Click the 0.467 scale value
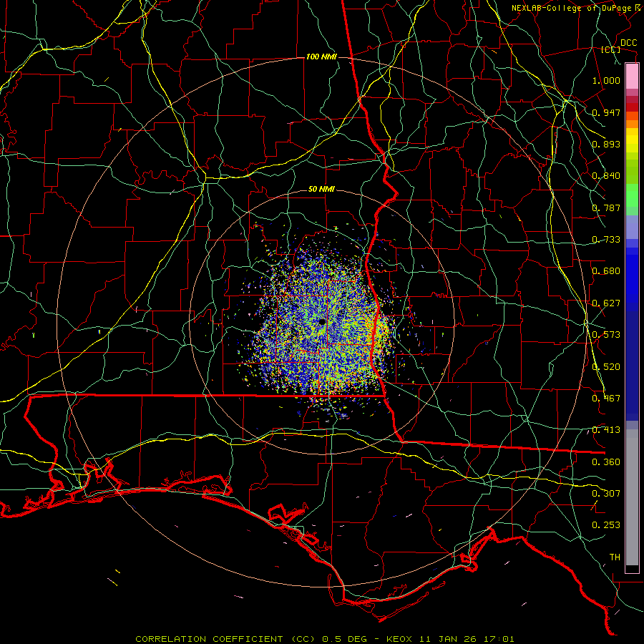644x644 pixels. [x=606, y=399]
